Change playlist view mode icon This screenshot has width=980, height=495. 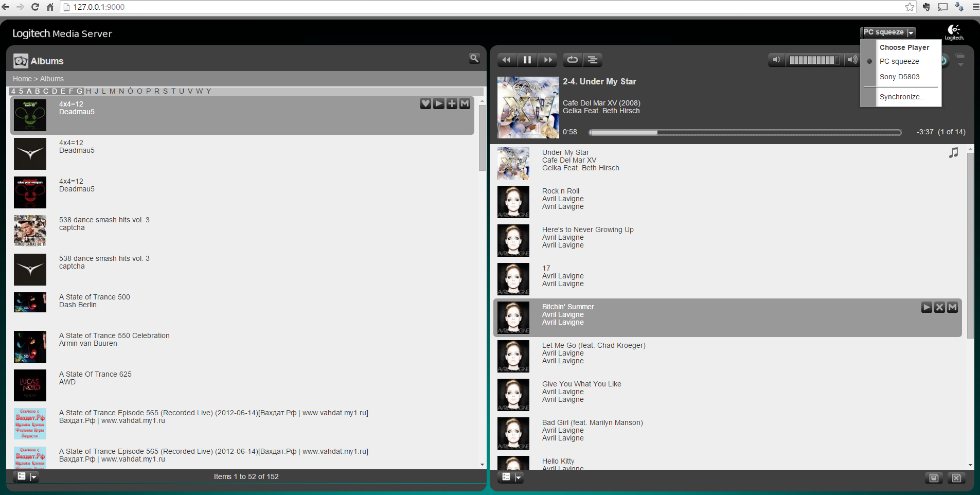point(506,477)
